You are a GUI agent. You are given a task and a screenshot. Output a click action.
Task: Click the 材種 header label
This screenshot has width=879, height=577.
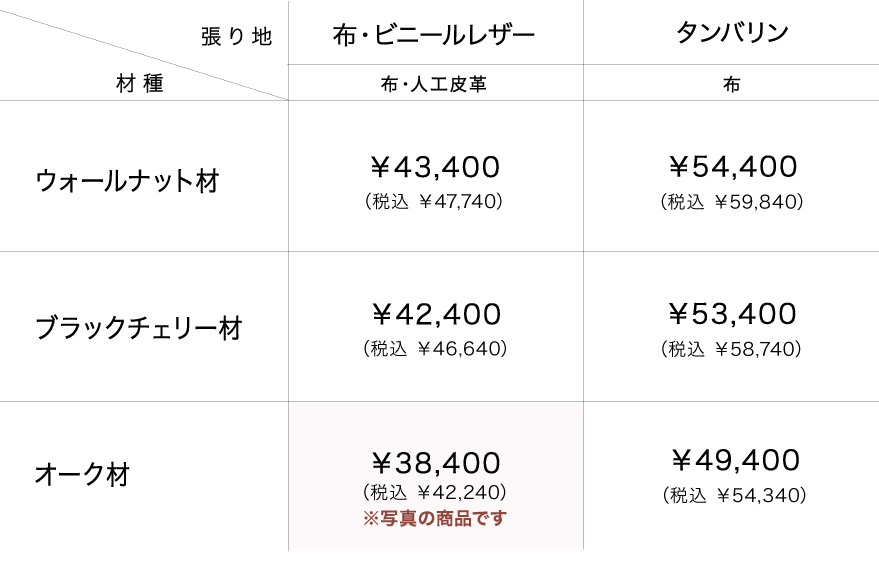coord(139,85)
